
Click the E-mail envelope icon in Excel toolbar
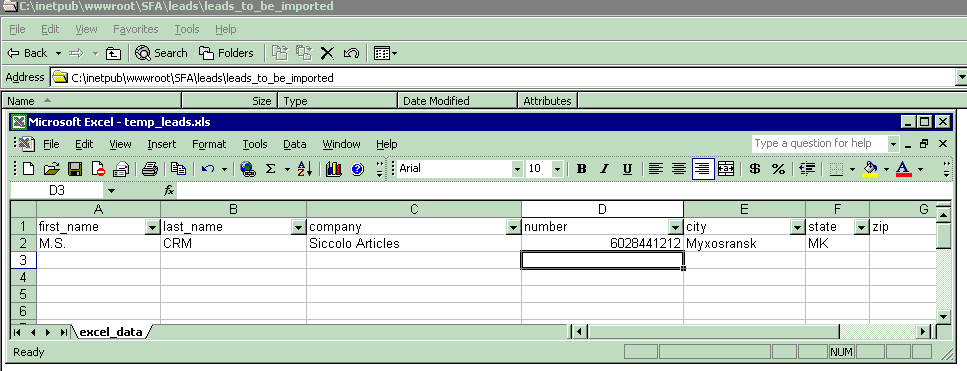coord(121,169)
